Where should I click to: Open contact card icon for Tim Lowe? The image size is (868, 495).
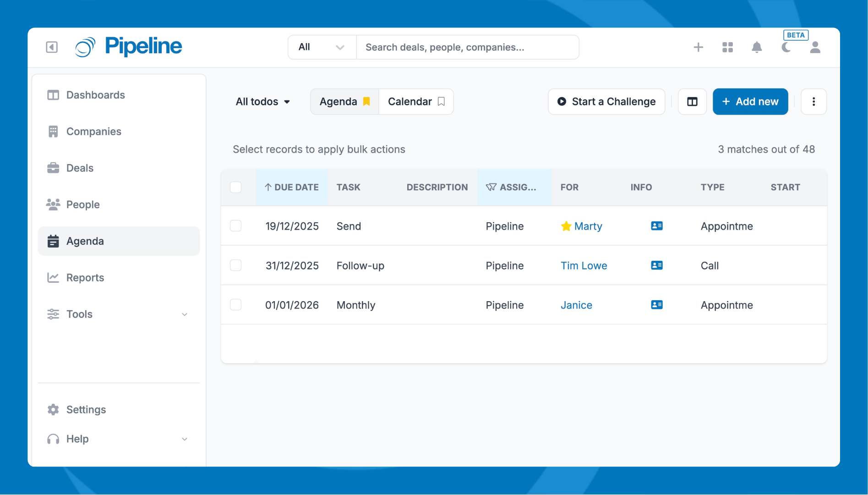pos(656,265)
